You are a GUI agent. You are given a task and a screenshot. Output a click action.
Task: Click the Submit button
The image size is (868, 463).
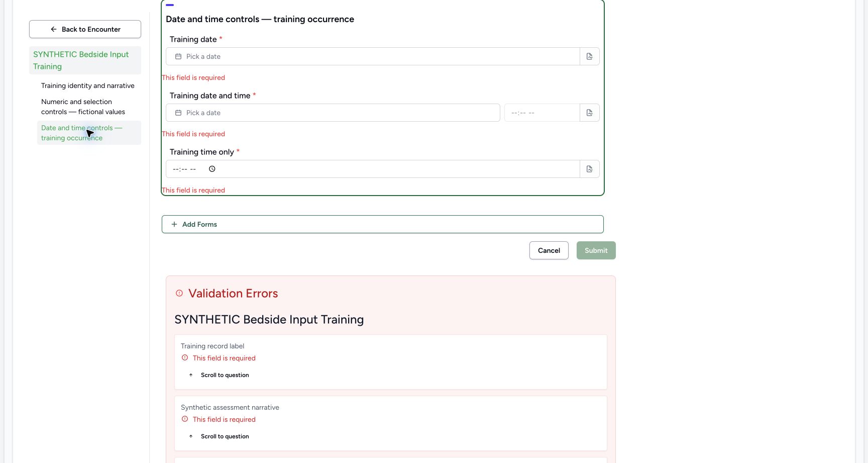(x=596, y=250)
